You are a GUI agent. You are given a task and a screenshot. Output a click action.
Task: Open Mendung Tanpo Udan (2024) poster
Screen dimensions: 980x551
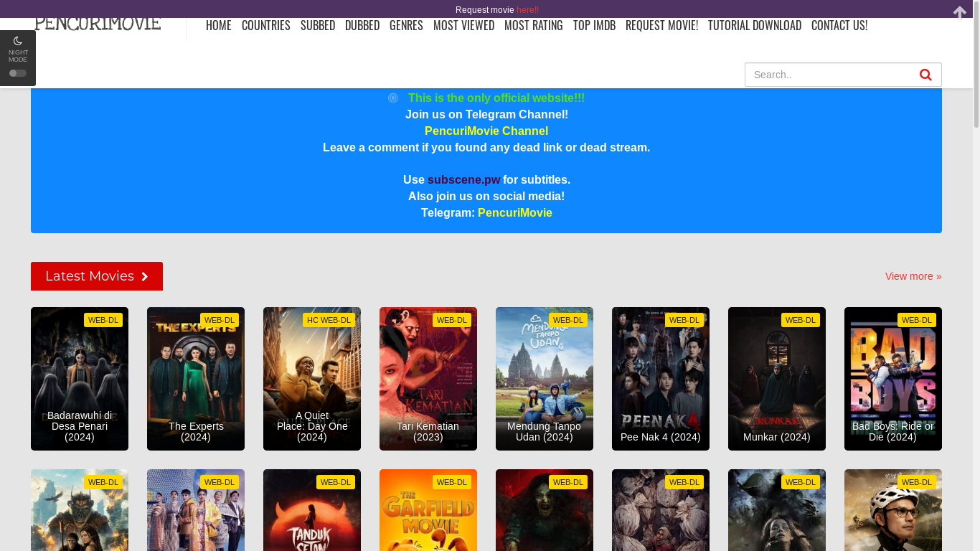545,379
